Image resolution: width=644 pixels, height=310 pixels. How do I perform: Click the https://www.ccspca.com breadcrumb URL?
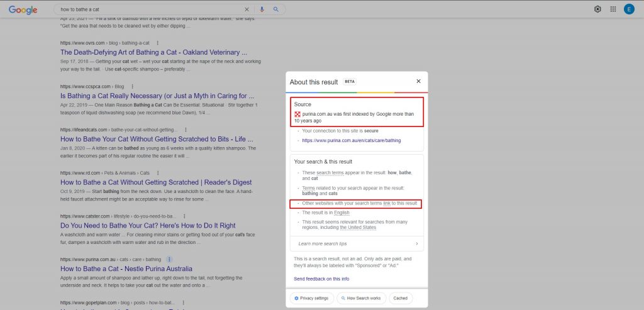point(92,87)
